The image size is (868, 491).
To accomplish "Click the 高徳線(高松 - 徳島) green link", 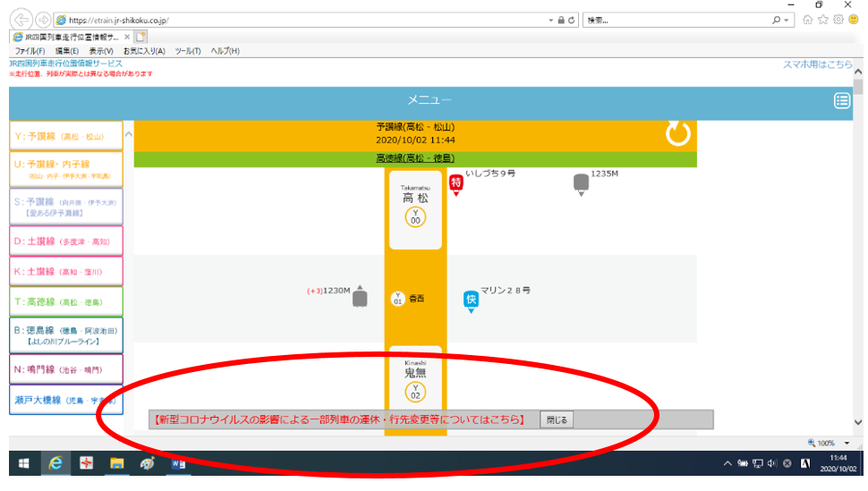I will point(415,159).
